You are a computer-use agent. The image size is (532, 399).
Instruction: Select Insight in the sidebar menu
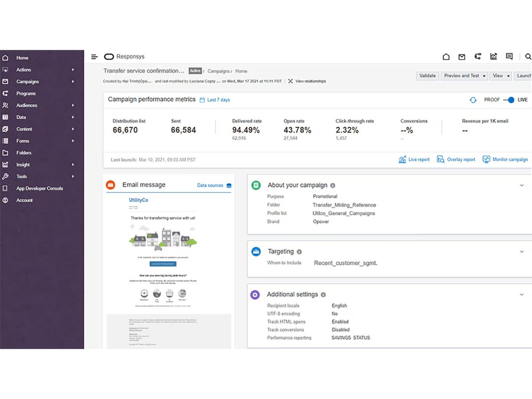pyautogui.click(x=23, y=164)
